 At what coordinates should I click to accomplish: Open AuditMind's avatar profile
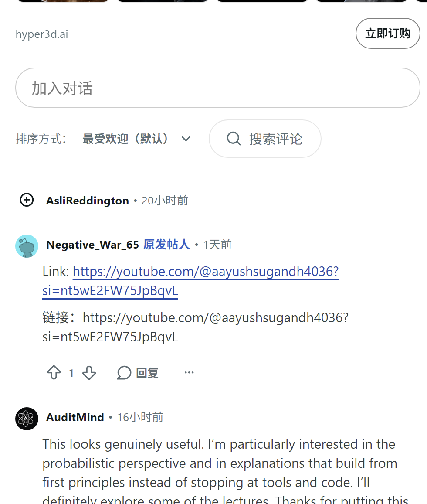click(27, 419)
